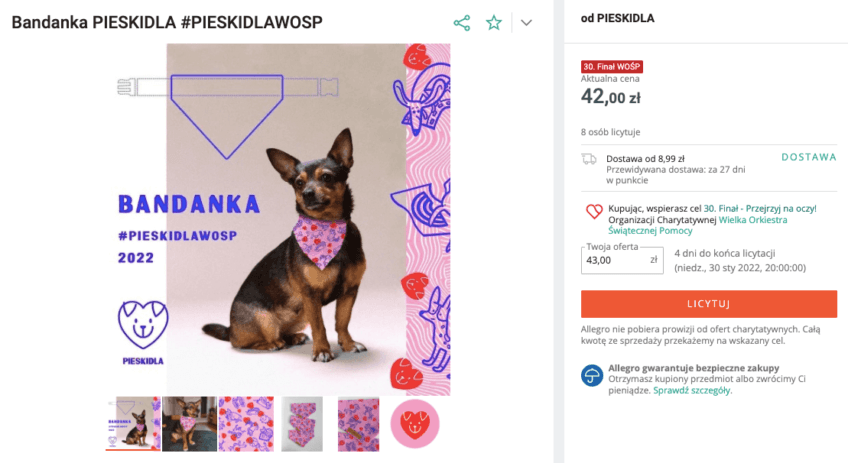Click the Twoja oferta bid amount field

[x=614, y=260]
